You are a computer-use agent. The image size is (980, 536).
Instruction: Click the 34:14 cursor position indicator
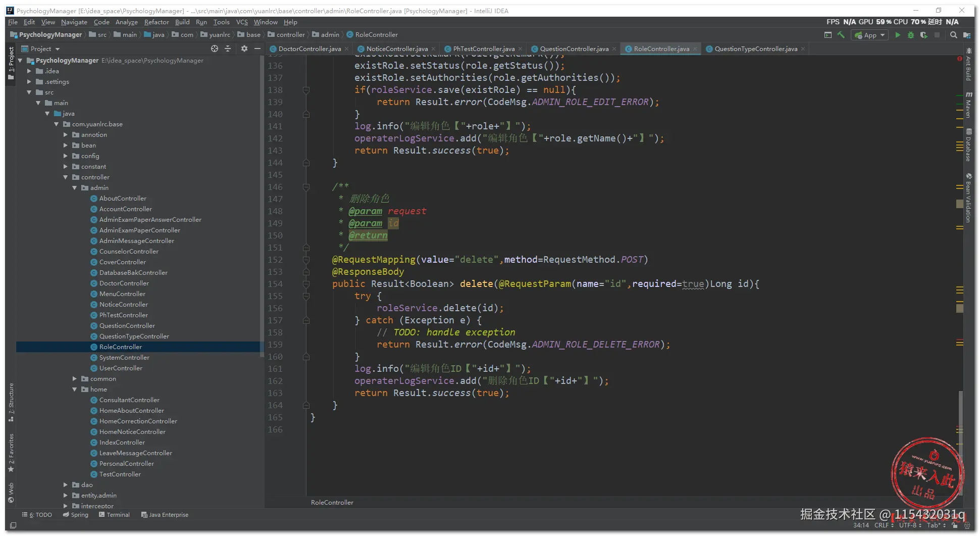861,525
